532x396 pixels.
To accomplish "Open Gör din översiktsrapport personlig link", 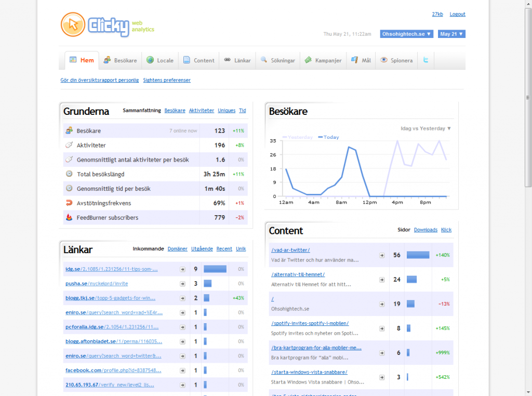I will tap(99, 80).
